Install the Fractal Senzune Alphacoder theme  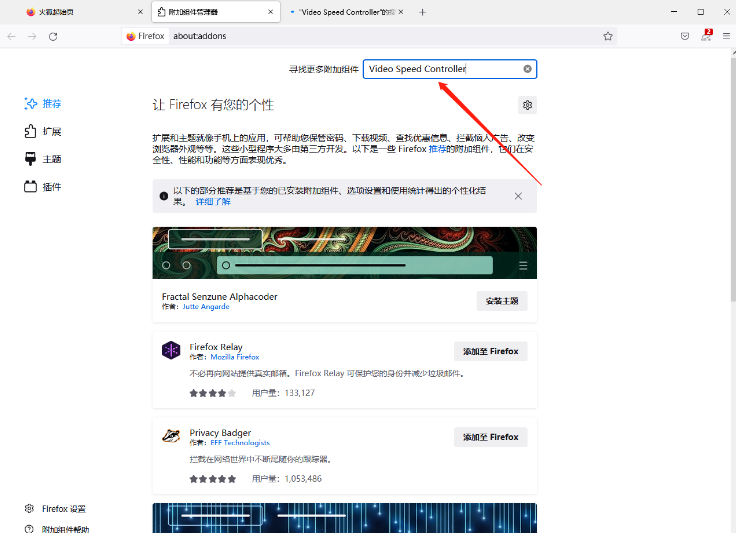pyautogui.click(x=502, y=301)
